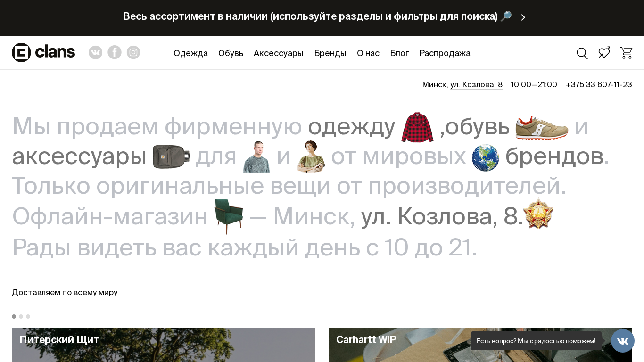The height and width of the screenshot is (362, 644).
Task: Select the third slider dot
Action: [28, 316]
